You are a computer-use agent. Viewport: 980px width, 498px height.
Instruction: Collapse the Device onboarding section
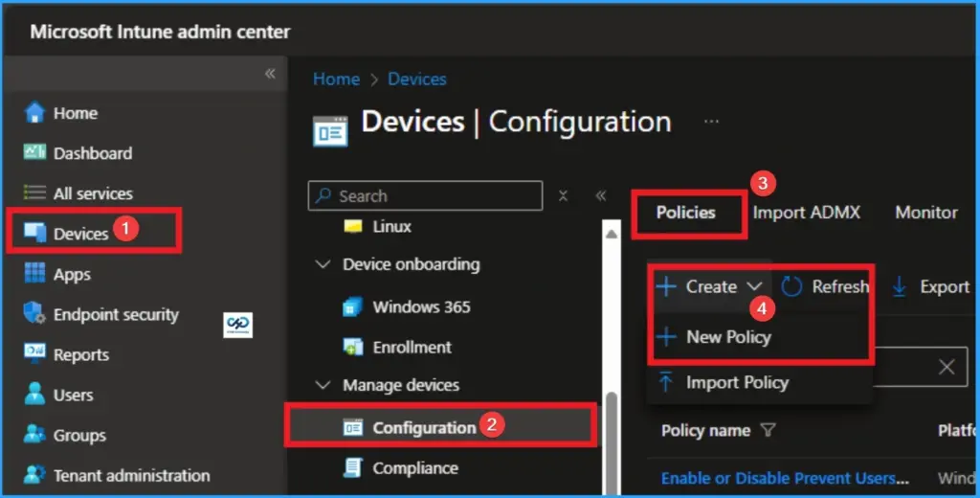coord(323,264)
